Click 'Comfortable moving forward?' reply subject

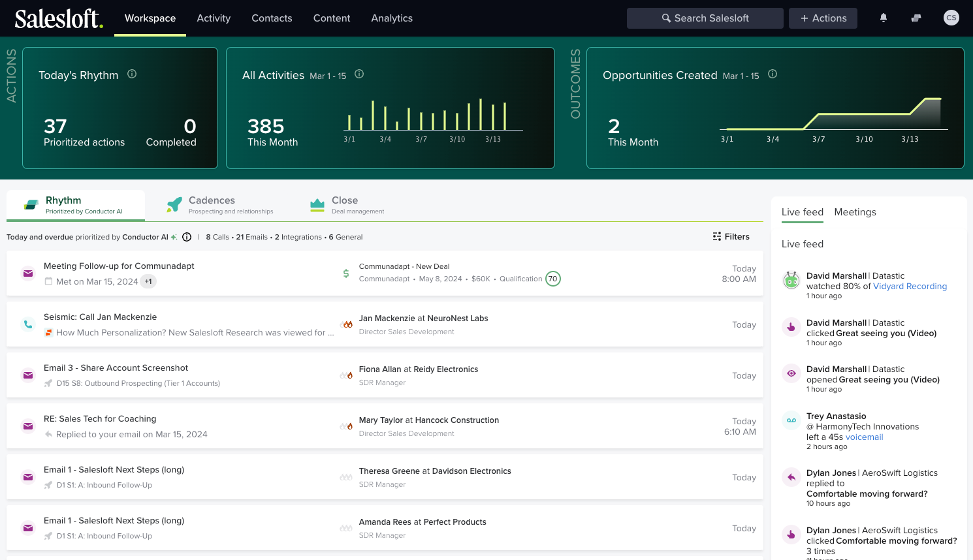(x=867, y=494)
